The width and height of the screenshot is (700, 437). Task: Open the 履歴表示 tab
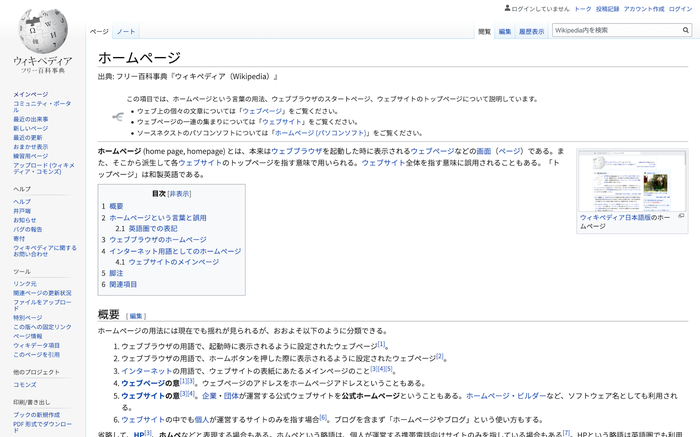click(x=531, y=31)
